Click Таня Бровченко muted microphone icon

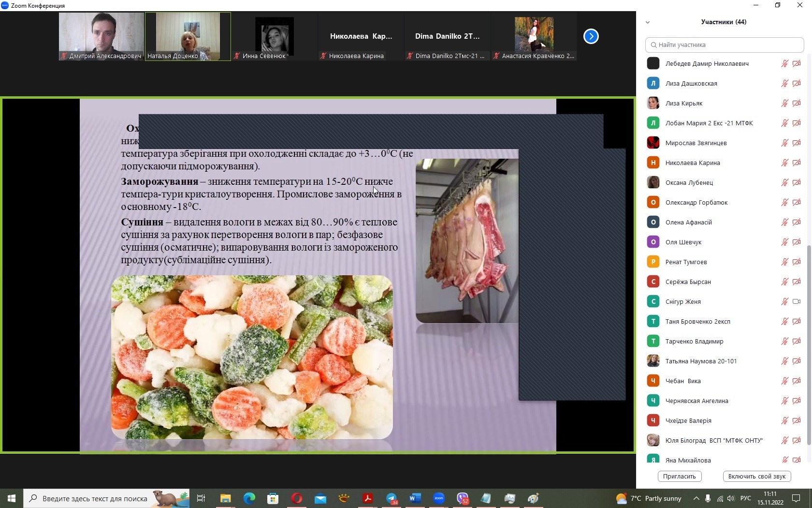[784, 321]
